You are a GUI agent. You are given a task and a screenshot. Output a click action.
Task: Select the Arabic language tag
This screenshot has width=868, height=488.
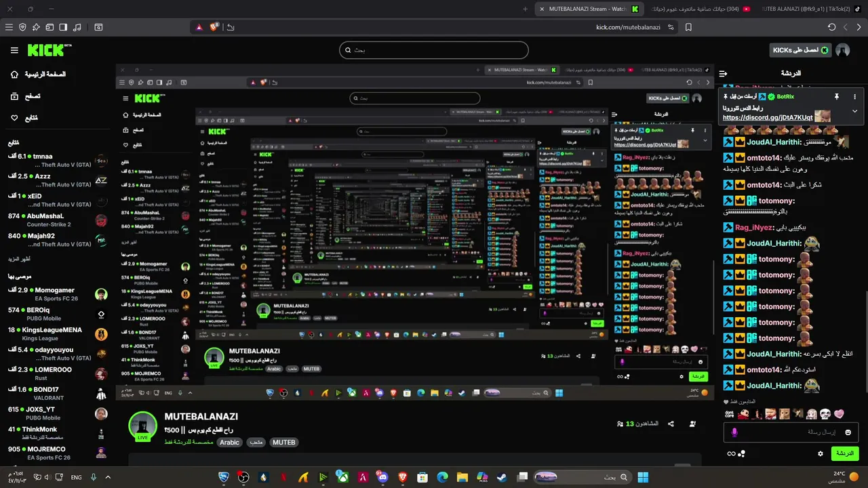(230, 442)
